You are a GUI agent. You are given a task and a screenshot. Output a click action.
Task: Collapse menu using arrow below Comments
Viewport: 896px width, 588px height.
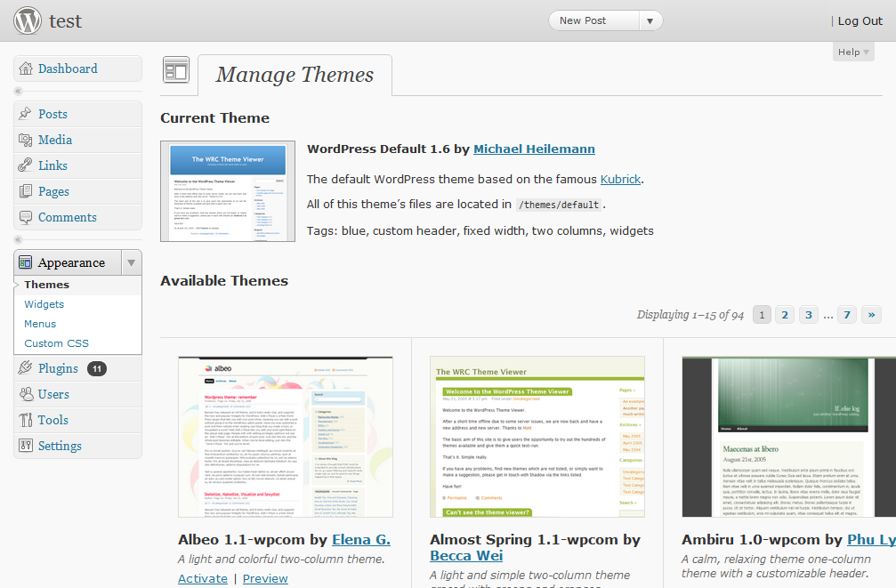pos(19,239)
